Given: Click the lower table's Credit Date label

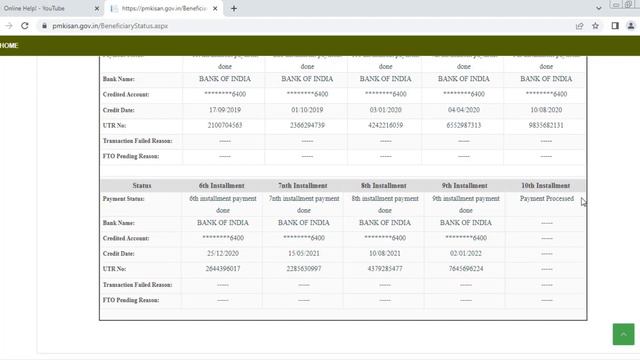Looking at the screenshot, I should coord(119,253).
